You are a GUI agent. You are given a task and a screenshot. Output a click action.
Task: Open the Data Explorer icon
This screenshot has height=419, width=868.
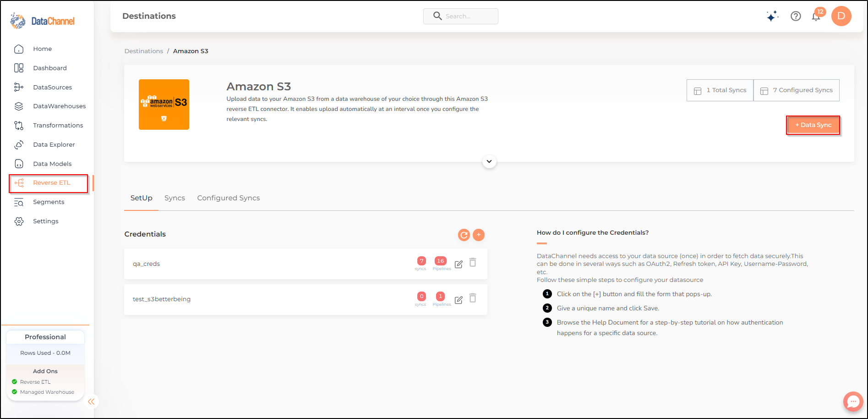19,144
